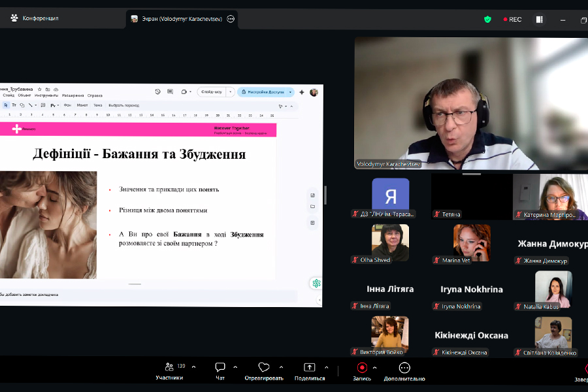588x392 pixels.
Task: Click the slide photo of the couple
Action: tap(48, 225)
